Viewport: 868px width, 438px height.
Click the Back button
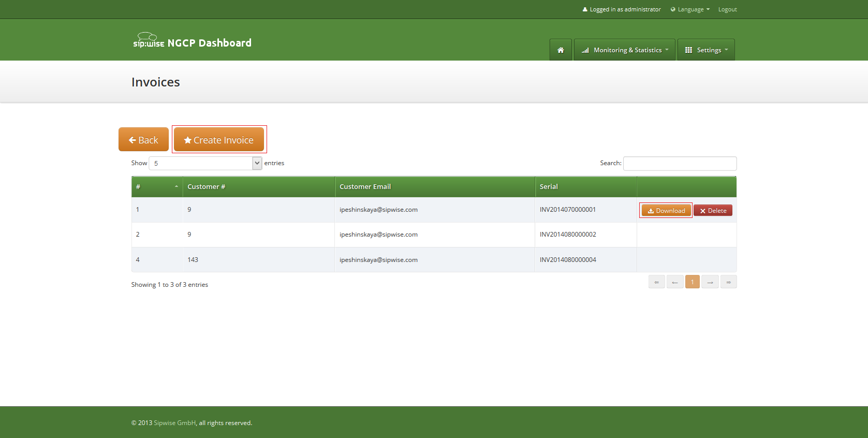point(143,140)
